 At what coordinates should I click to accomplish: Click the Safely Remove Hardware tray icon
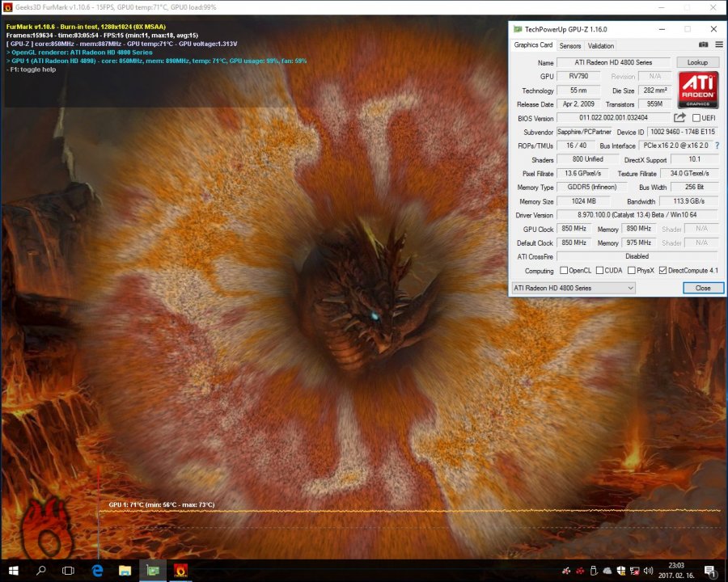pyautogui.click(x=594, y=571)
